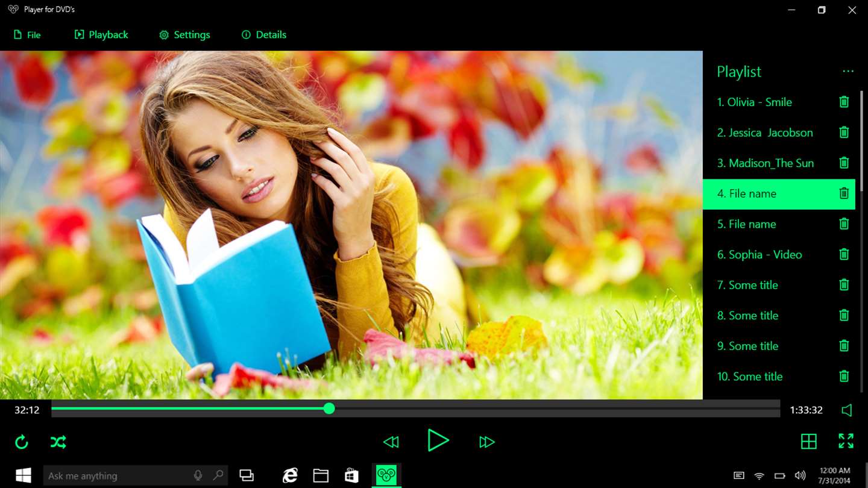
Task: Play 3. Madison_The Sun
Action: tap(765, 163)
